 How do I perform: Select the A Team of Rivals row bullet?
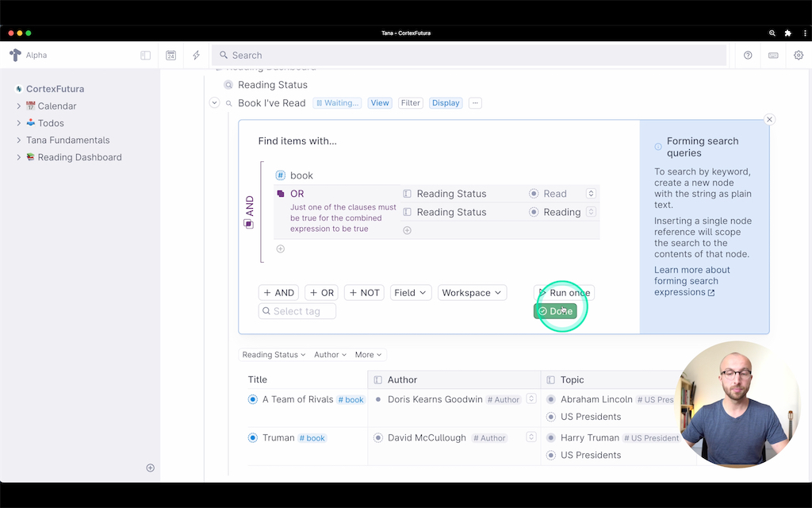click(253, 399)
